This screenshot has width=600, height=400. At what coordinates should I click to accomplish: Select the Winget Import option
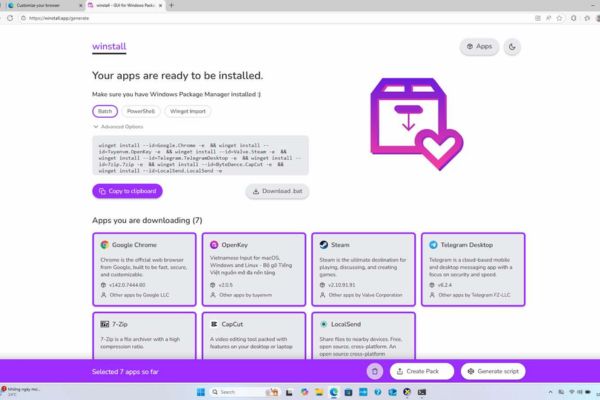click(x=188, y=111)
